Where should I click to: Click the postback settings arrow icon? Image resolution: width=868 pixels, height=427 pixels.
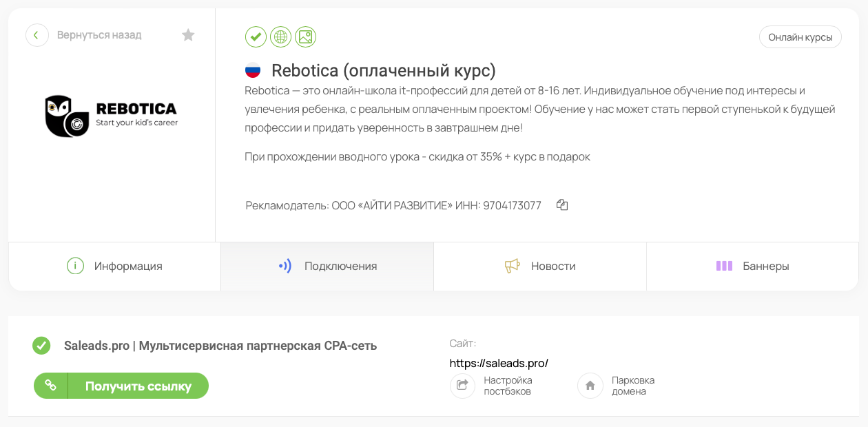click(x=463, y=386)
